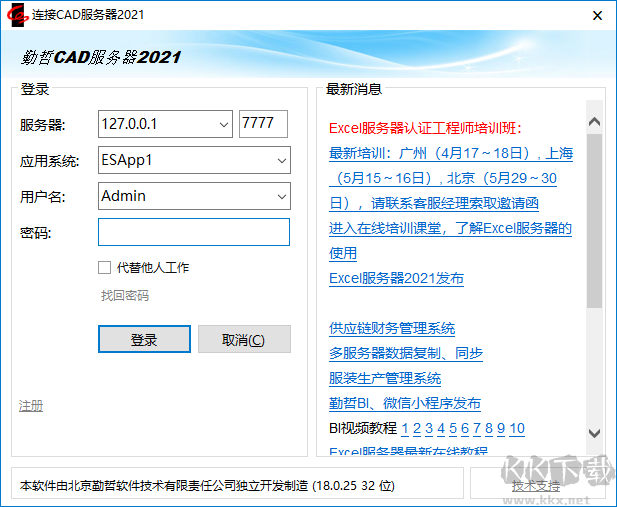Open BI video tutorial number 8
Screen dimensions: 617x507
point(489,428)
